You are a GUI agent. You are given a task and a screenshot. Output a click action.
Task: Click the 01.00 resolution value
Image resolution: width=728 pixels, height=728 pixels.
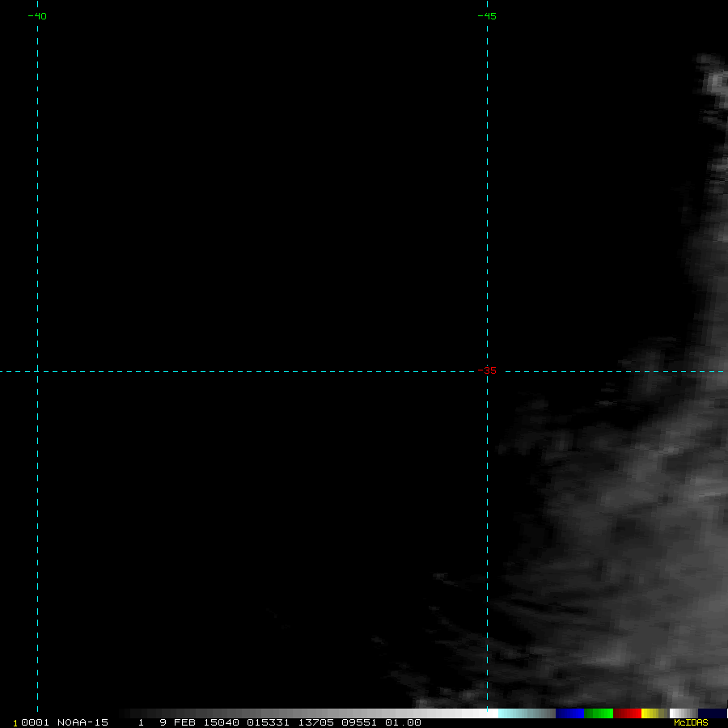403,722
